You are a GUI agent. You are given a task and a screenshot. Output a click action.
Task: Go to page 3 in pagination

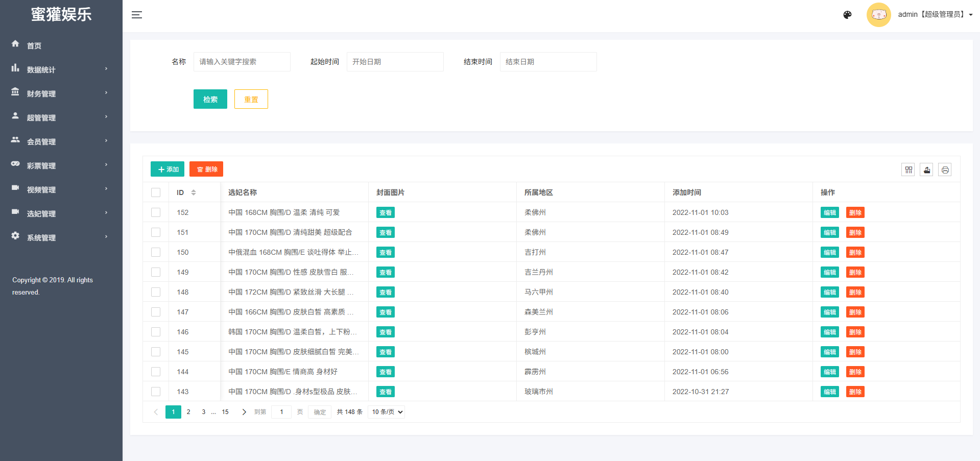click(x=203, y=412)
